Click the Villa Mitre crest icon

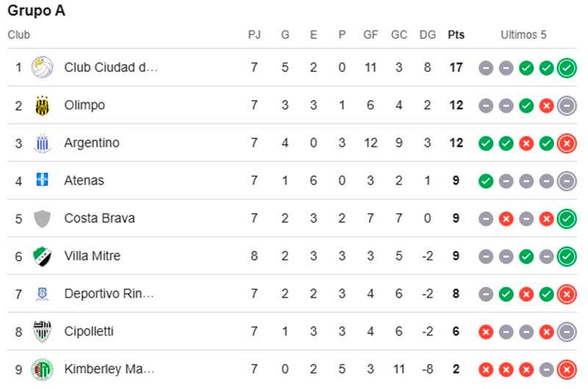[x=42, y=257]
